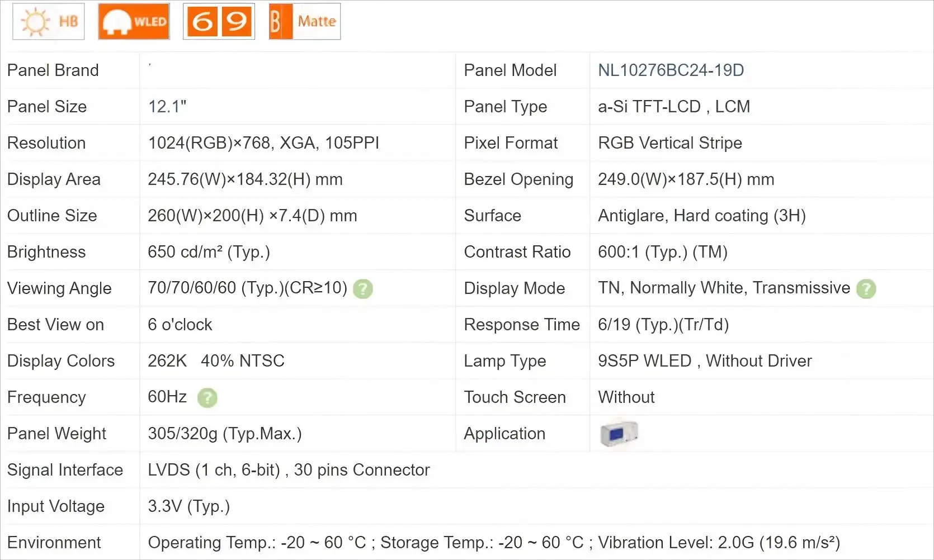Click the 305/320g panel weight value
The height and width of the screenshot is (560, 934).
224,434
